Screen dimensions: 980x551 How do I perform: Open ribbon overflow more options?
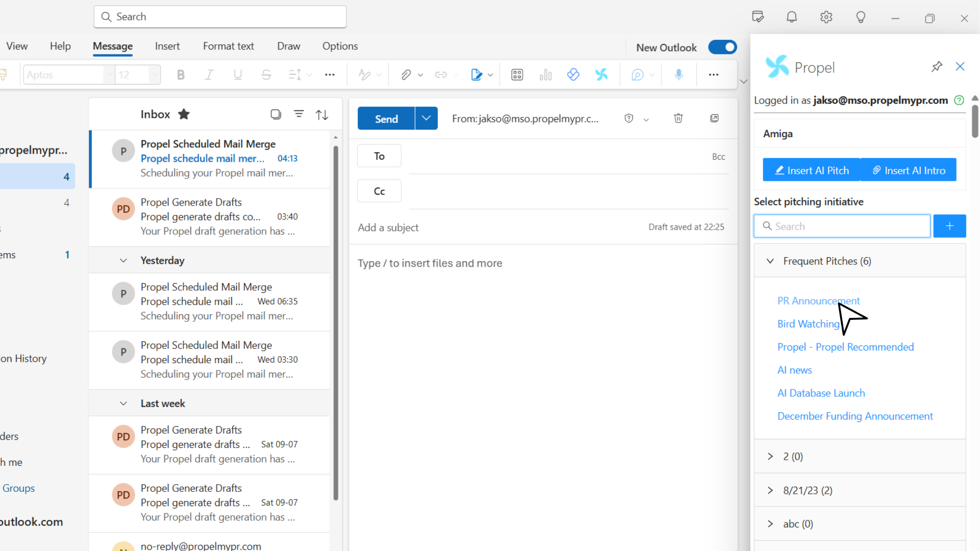click(714, 75)
